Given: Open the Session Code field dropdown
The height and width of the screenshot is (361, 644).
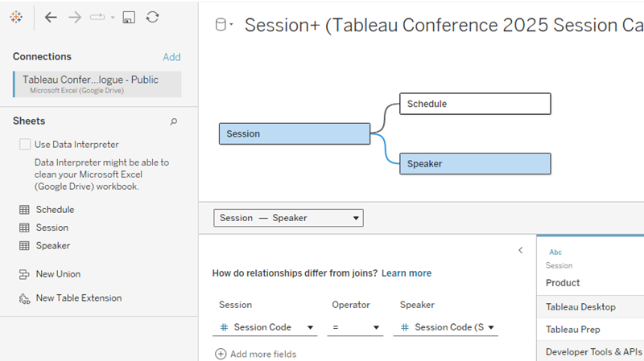Looking at the screenshot, I should tap(267, 327).
